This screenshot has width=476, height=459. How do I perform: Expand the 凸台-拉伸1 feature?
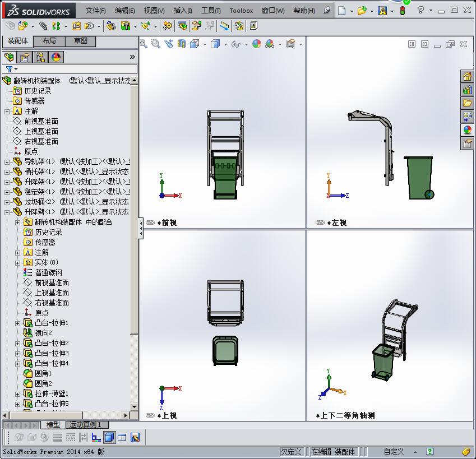pyautogui.click(x=17, y=324)
